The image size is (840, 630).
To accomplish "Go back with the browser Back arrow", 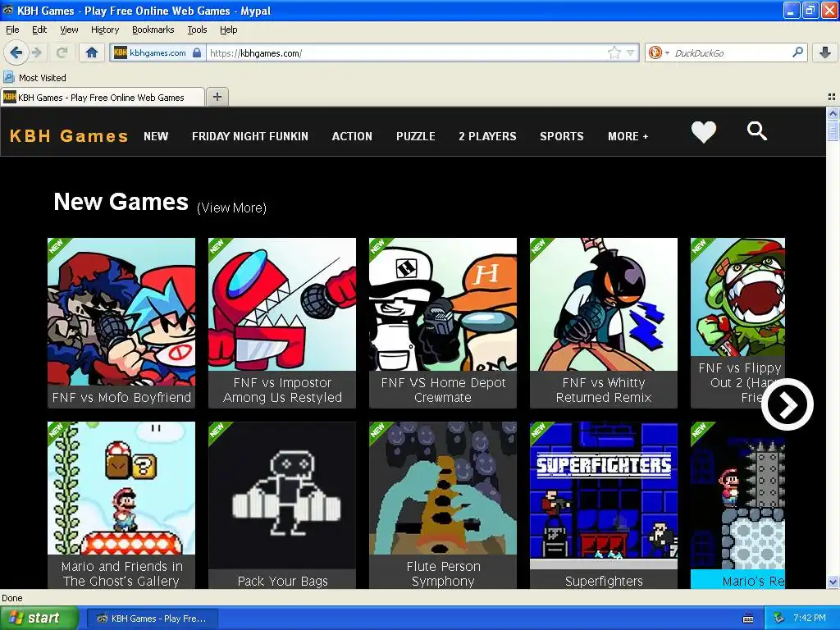I will click(16, 52).
